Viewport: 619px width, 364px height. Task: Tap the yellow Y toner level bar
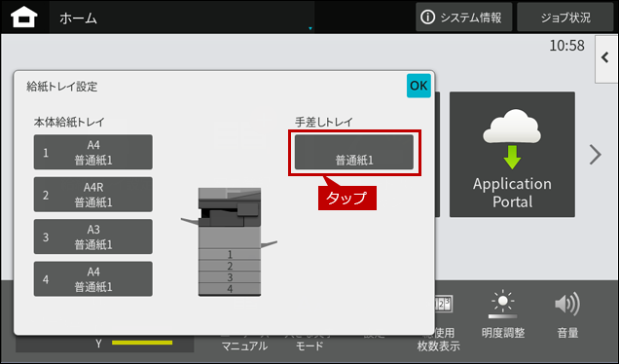click(142, 343)
